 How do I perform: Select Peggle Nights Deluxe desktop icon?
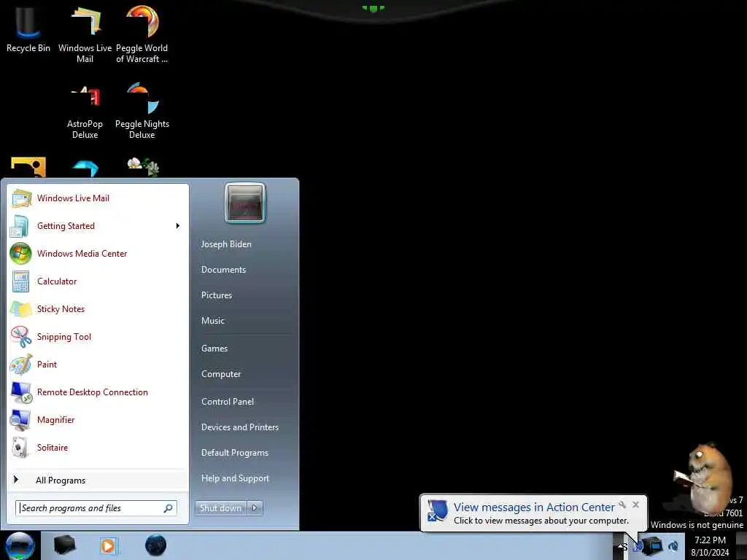point(142,112)
